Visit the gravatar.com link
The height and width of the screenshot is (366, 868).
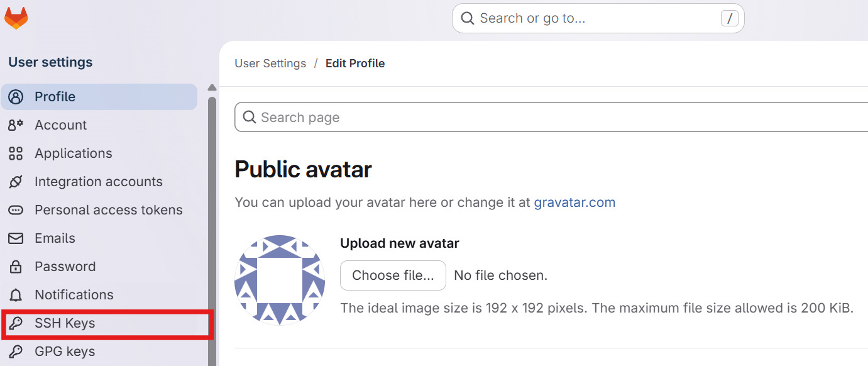574,202
